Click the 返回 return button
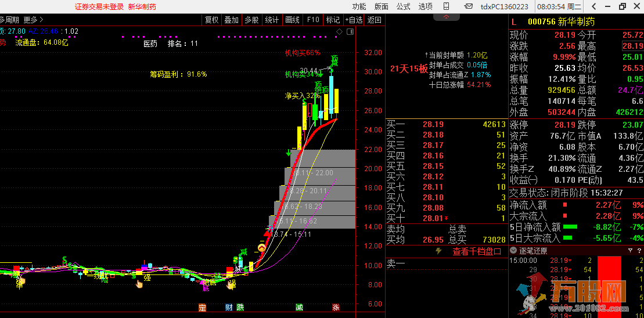The width and height of the screenshot is (644, 318). pyautogui.click(x=374, y=20)
